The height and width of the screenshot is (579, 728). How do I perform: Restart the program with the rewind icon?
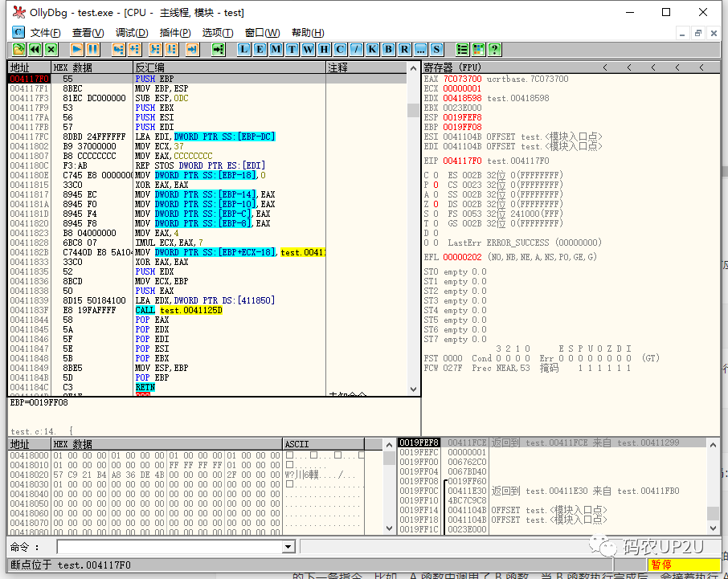(35, 49)
